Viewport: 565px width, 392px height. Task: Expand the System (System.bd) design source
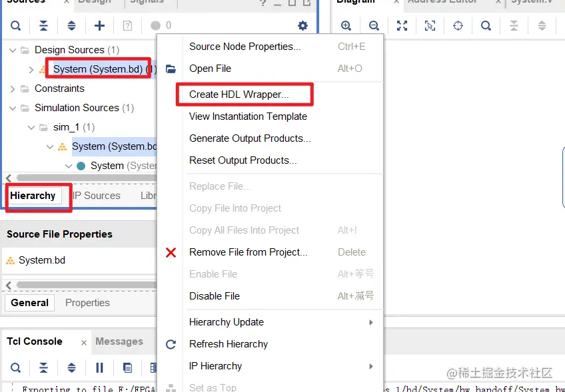(x=31, y=69)
